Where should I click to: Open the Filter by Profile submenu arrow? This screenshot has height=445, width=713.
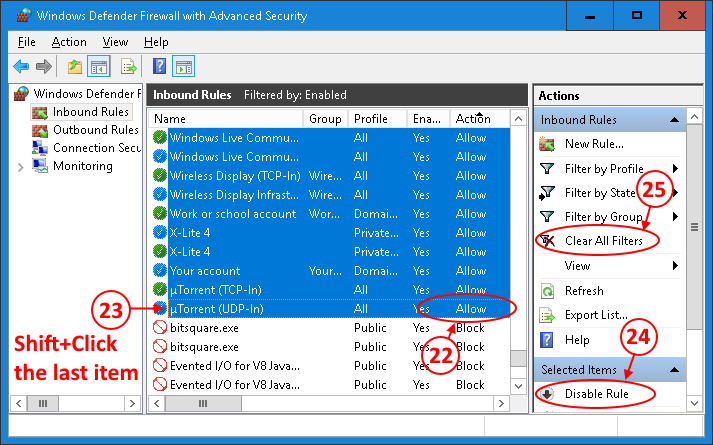pyautogui.click(x=675, y=169)
